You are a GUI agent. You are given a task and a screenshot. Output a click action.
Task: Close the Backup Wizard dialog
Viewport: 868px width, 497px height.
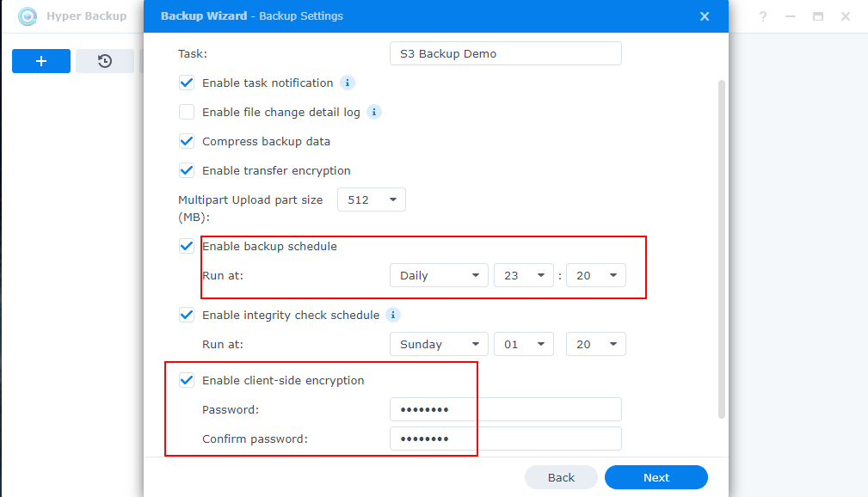click(x=705, y=16)
